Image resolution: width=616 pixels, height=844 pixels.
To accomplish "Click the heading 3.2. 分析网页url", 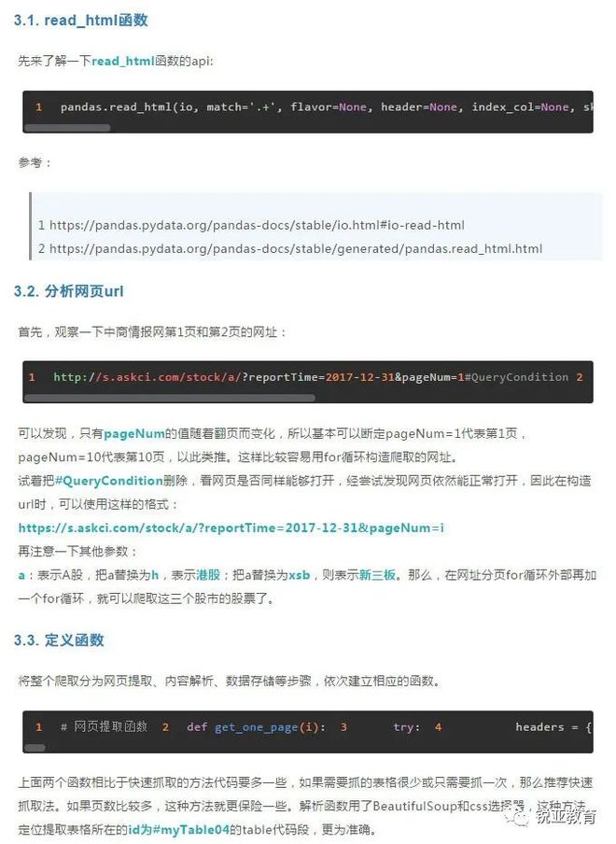I will (68, 291).
